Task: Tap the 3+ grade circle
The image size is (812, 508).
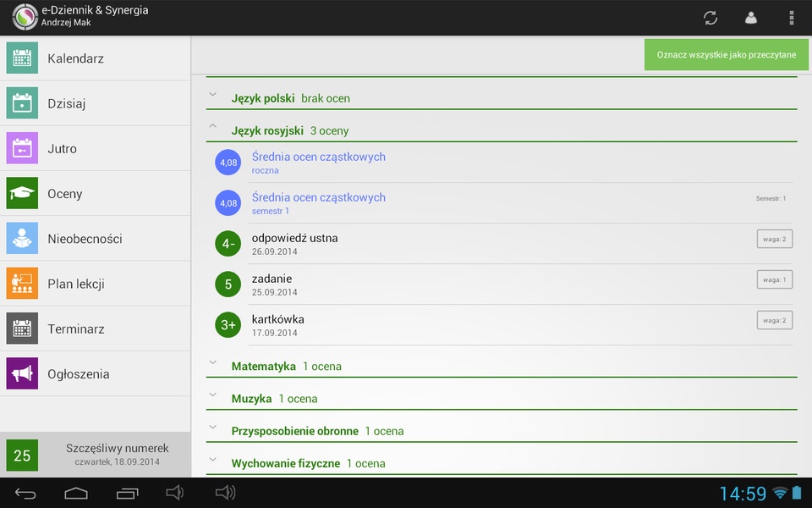Action: click(228, 325)
